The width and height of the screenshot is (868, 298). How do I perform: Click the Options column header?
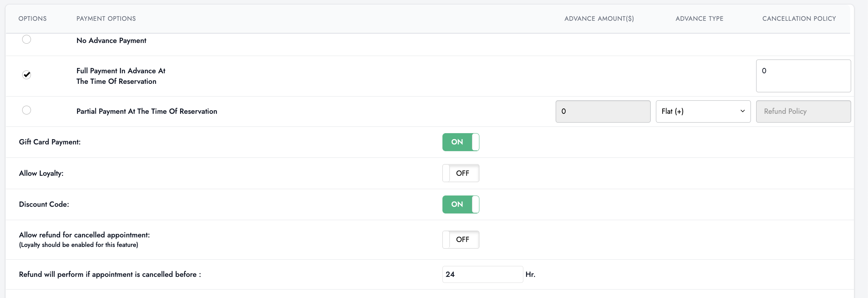(x=32, y=19)
